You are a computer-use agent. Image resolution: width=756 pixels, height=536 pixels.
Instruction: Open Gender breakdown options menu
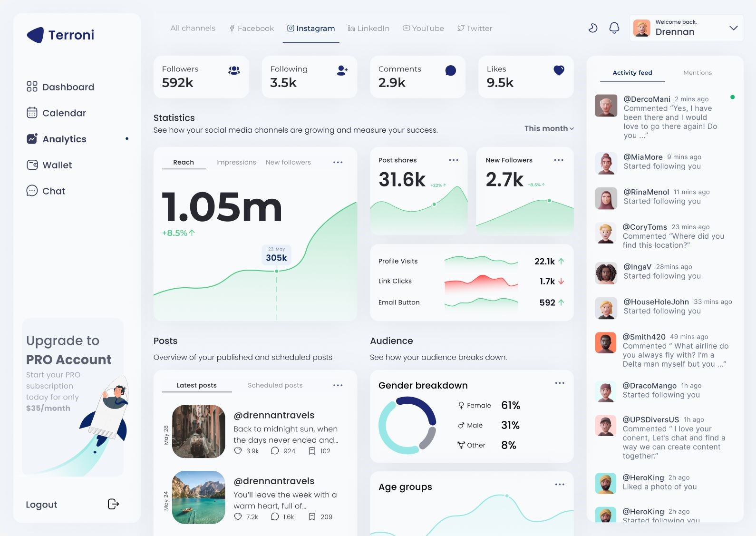[560, 383]
